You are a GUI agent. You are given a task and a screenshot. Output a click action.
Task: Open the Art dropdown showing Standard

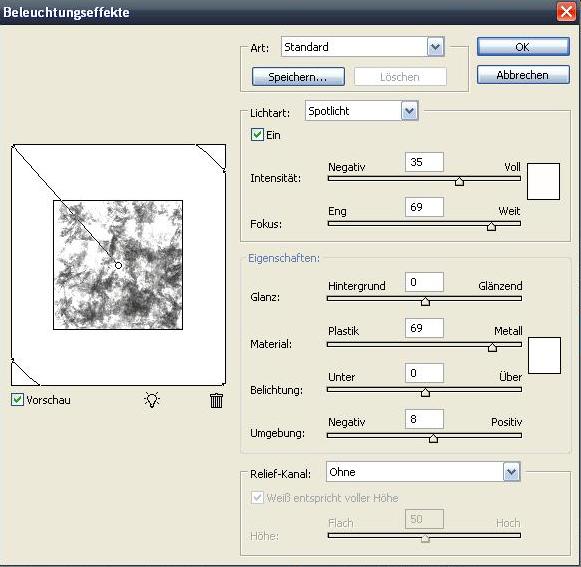click(x=362, y=47)
